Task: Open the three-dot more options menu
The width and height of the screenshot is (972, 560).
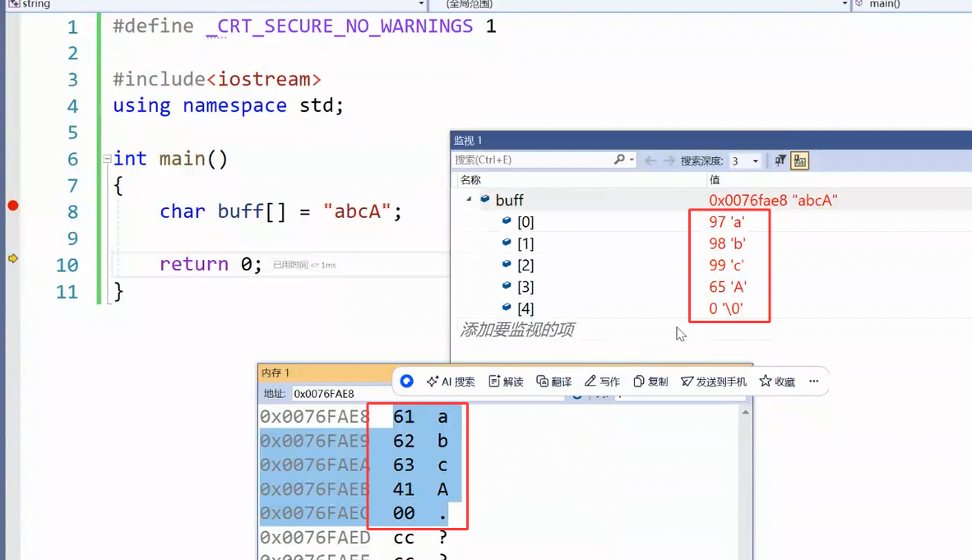Action: pos(814,382)
